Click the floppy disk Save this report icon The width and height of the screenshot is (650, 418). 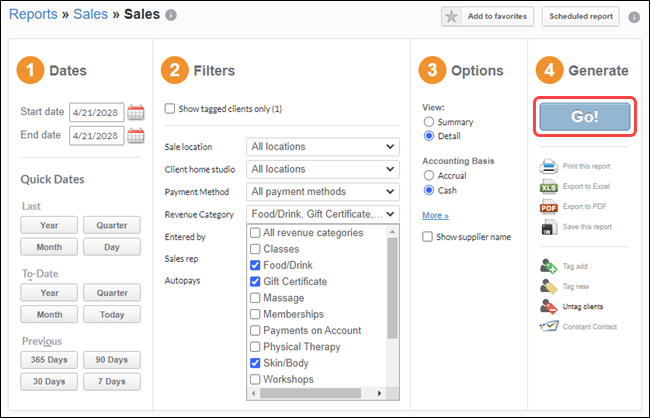(549, 227)
